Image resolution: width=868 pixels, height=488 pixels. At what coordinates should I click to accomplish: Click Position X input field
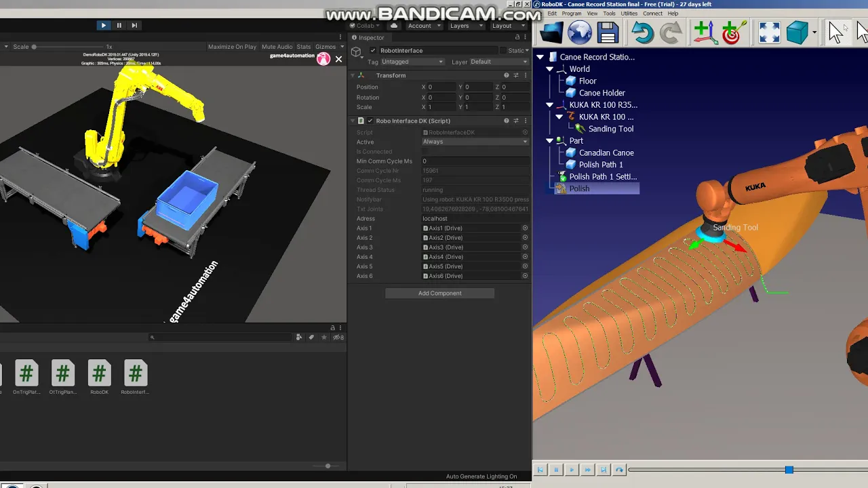[441, 87]
